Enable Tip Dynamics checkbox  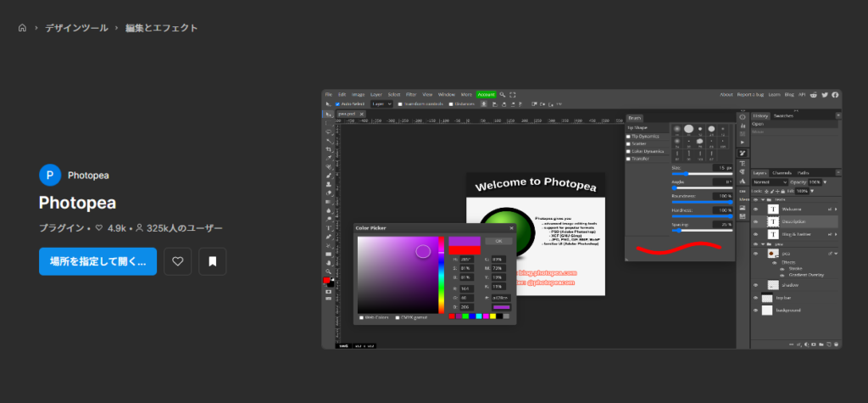(628, 137)
